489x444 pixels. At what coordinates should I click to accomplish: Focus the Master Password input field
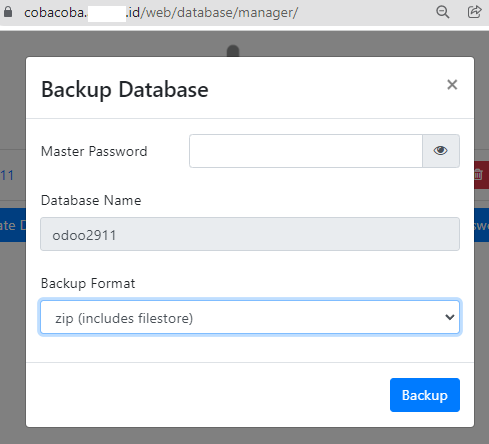pyautogui.click(x=306, y=151)
